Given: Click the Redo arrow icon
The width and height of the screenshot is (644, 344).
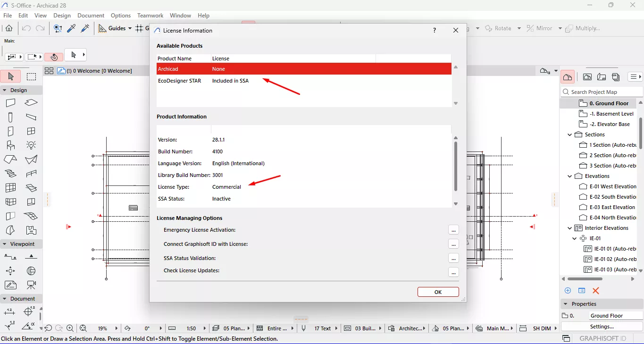Looking at the screenshot, I should pos(41,28).
